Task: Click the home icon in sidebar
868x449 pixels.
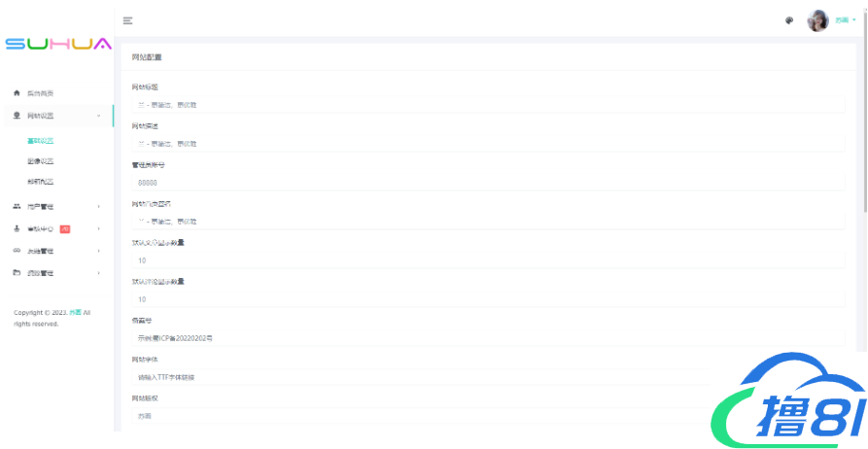Action: [17, 93]
